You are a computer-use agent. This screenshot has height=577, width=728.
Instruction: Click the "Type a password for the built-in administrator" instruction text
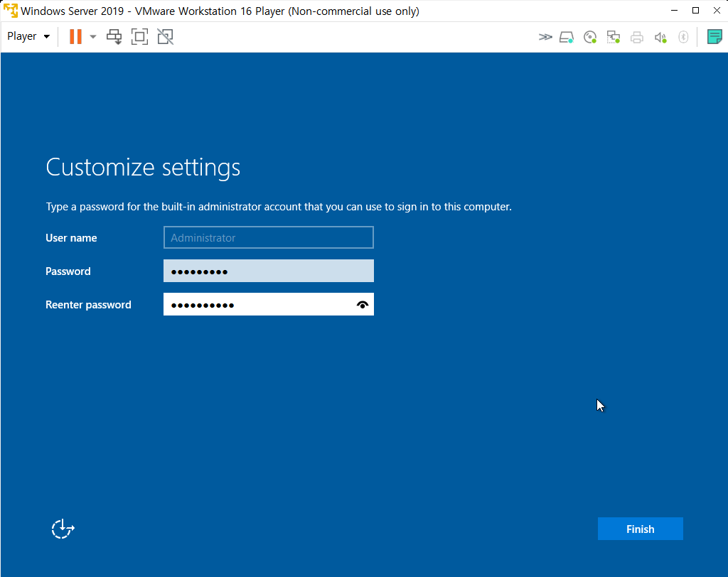[x=279, y=207]
